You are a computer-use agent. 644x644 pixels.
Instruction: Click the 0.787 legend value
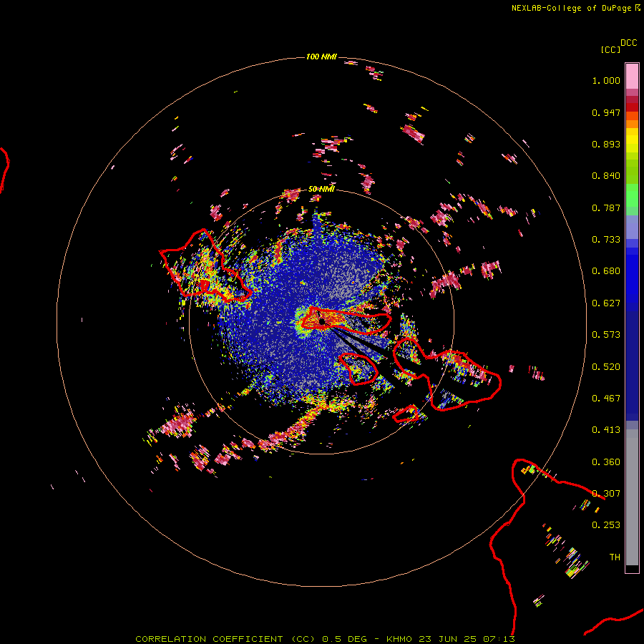coord(606,208)
